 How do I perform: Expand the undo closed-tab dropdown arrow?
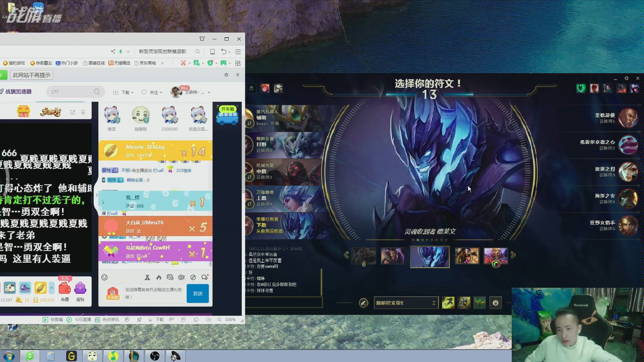click(229, 52)
